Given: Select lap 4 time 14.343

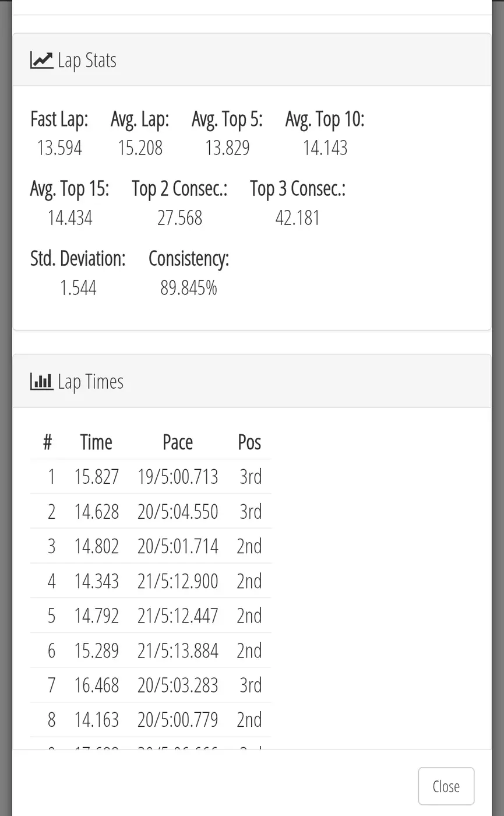Looking at the screenshot, I should [x=97, y=581].
